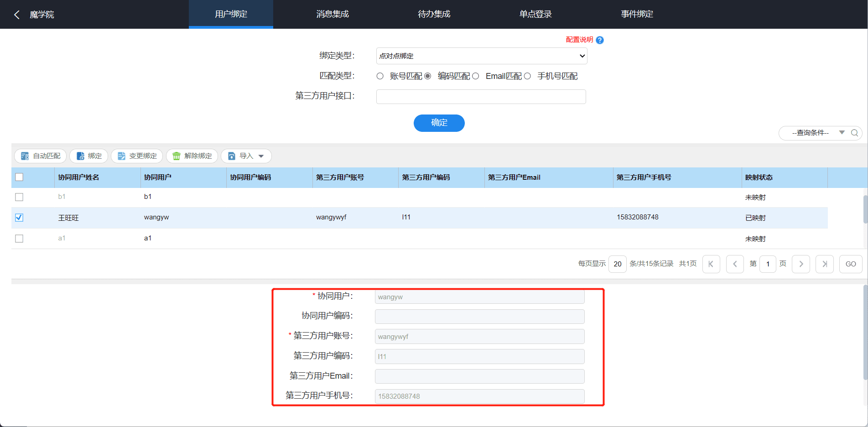
Task: Click the 映射状态 column header
Action: pos(785,177)
